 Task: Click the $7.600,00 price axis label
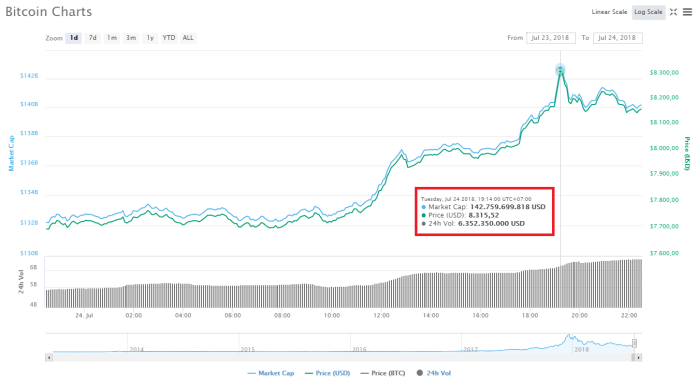point(664,253)
